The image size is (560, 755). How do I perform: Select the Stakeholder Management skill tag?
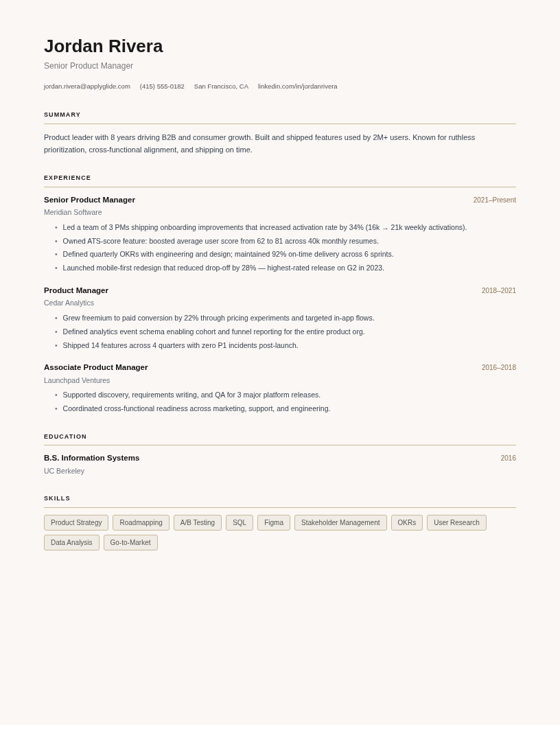(x=340, y=523)
